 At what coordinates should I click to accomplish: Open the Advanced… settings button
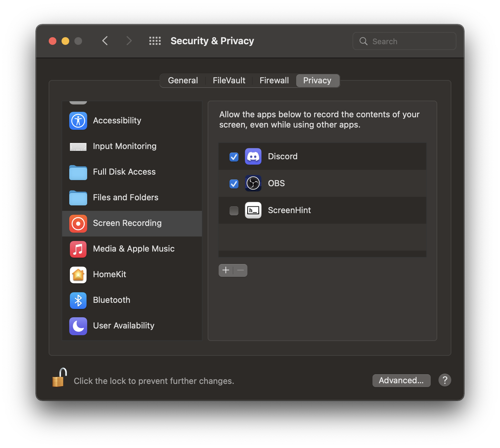[401, 380]
